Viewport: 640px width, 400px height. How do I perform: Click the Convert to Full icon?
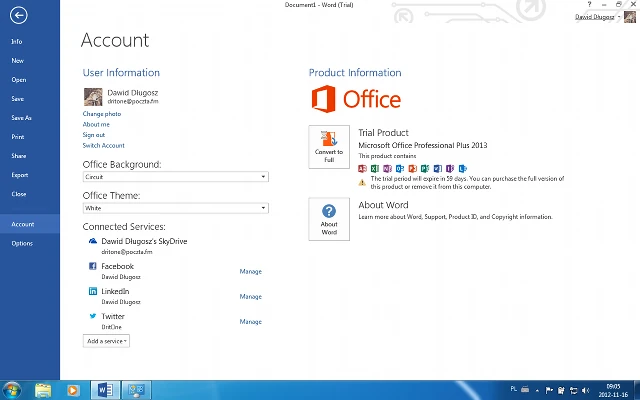pyautogui.click(x=329, y=148)
